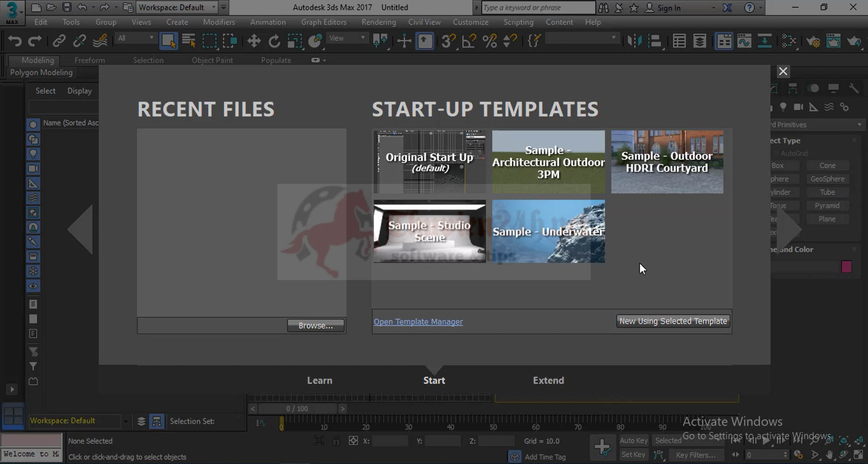The height and width of the screenshot is (464, 868).
Task: Click the magenta object color swatch
Action: (x=846, y=267)
